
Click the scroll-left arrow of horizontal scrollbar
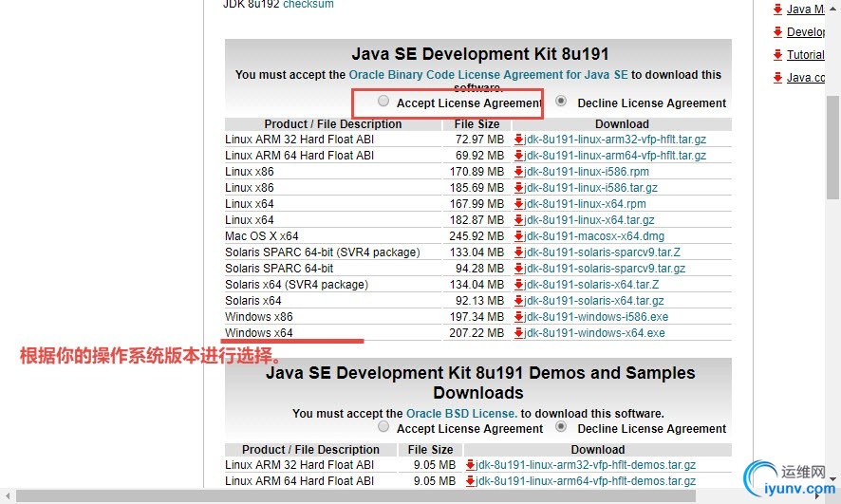coord(7,496)
